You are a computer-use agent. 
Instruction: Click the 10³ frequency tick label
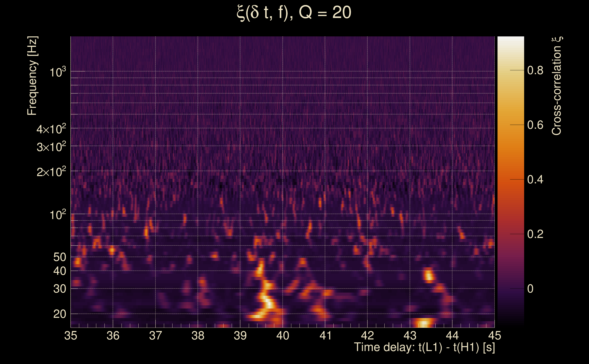(x=58, y=72)
